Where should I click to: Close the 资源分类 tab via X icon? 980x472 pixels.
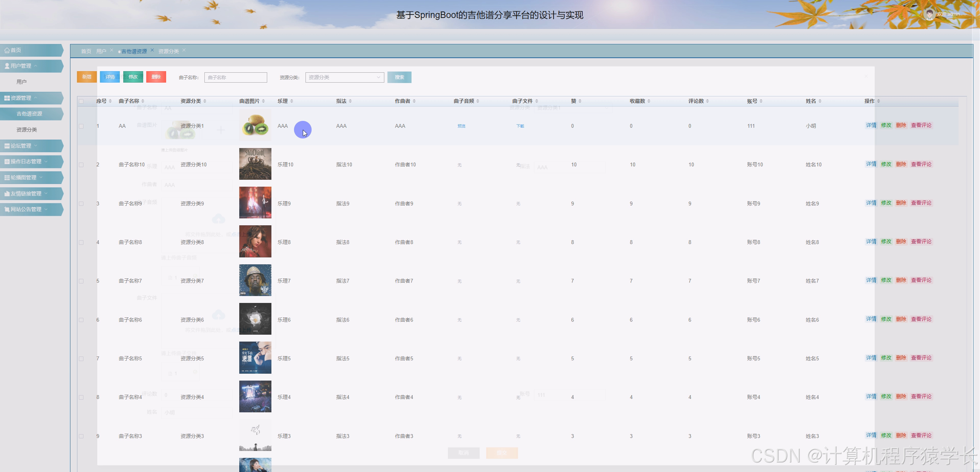[x=184, y=50]
